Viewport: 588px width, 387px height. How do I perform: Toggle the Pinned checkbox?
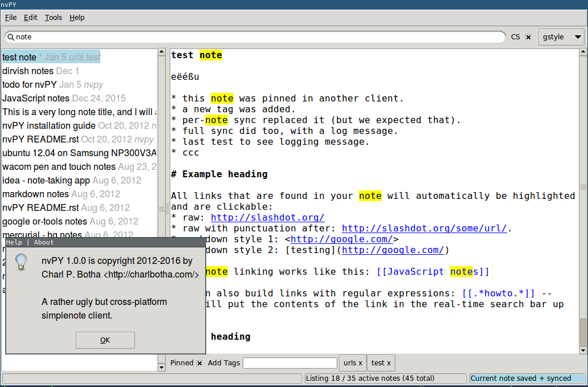(x=200, y=363)
